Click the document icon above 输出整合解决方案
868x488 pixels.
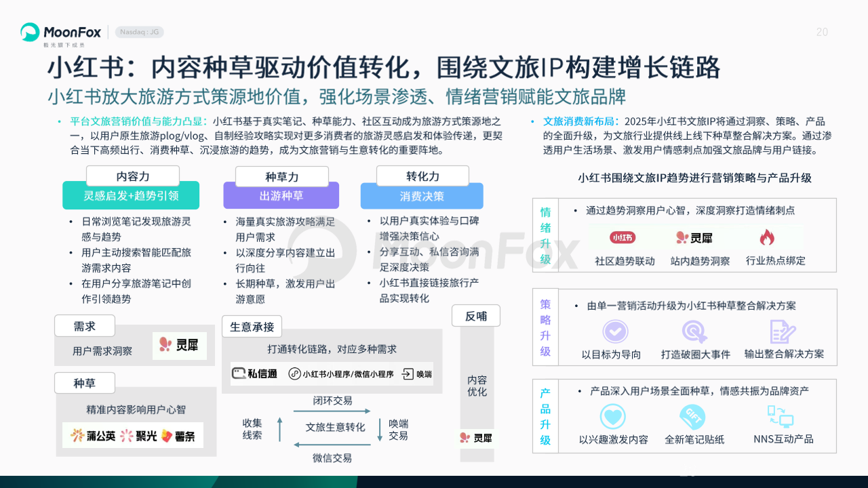point(783,331)
